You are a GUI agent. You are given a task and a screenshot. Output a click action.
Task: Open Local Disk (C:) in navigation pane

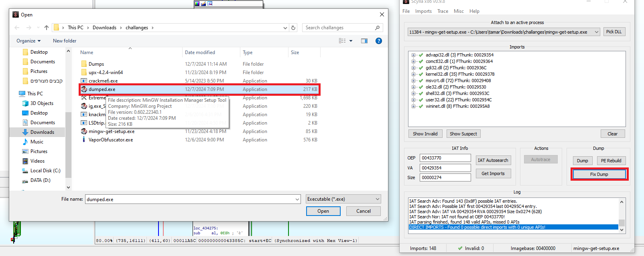point(45,171)
